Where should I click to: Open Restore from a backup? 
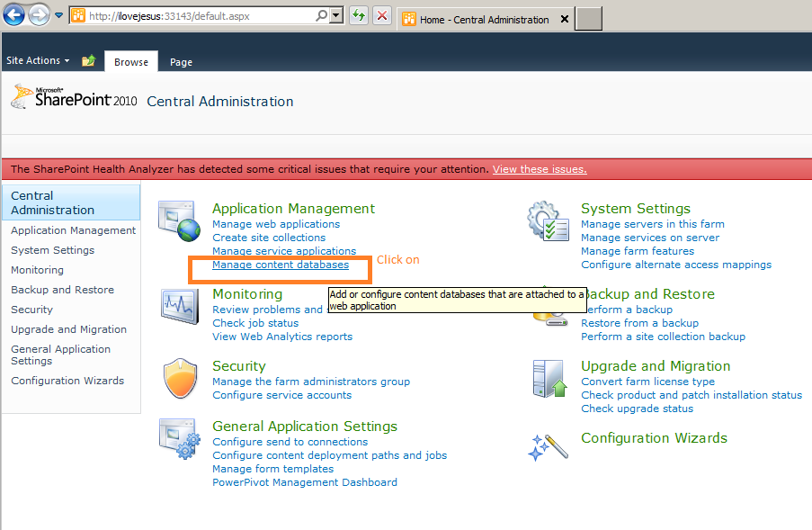pos(639,323)
